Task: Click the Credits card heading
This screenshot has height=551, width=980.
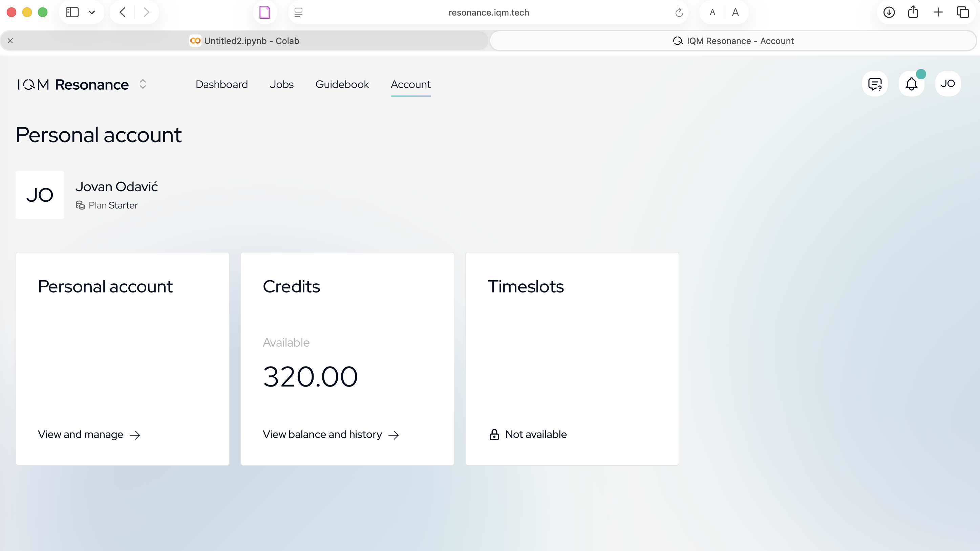Action: [291, 286]
